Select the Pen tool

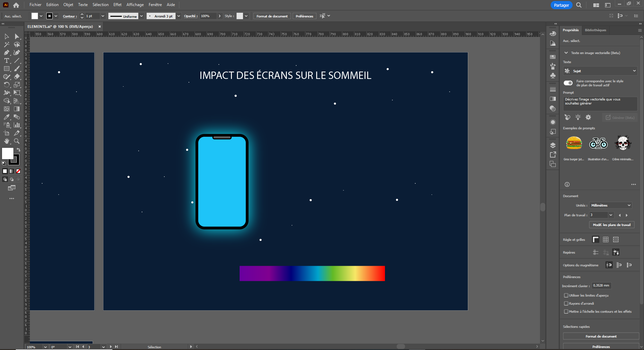pos(7,52)
